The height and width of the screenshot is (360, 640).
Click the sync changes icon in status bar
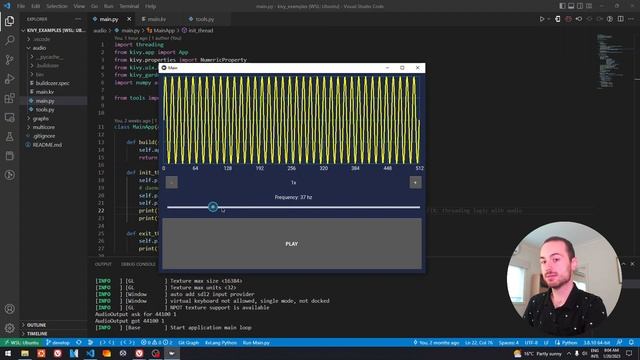79,342
